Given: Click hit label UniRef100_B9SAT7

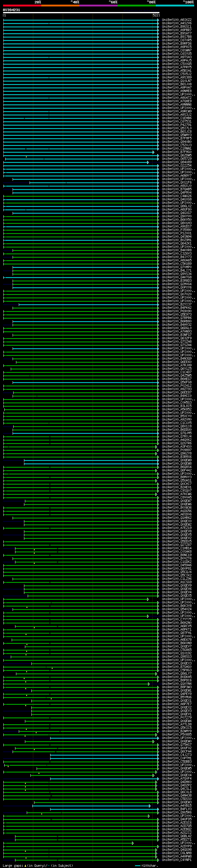Looking at the screenshot, I should tap(176, 33).
